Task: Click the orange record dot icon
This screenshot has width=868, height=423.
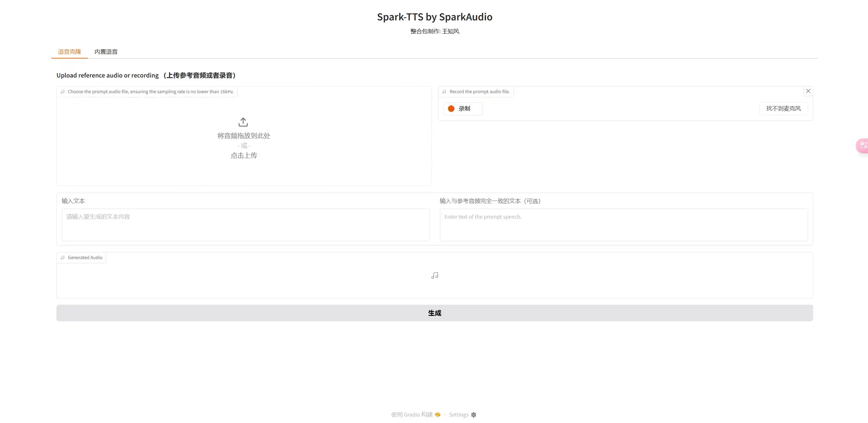Action: (451, 108)
